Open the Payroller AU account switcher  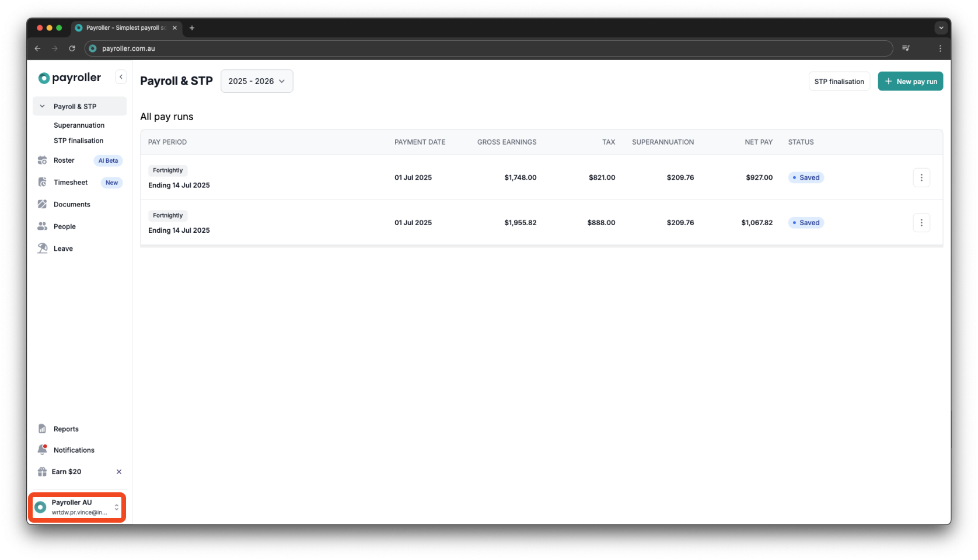(x=77, y=508)
